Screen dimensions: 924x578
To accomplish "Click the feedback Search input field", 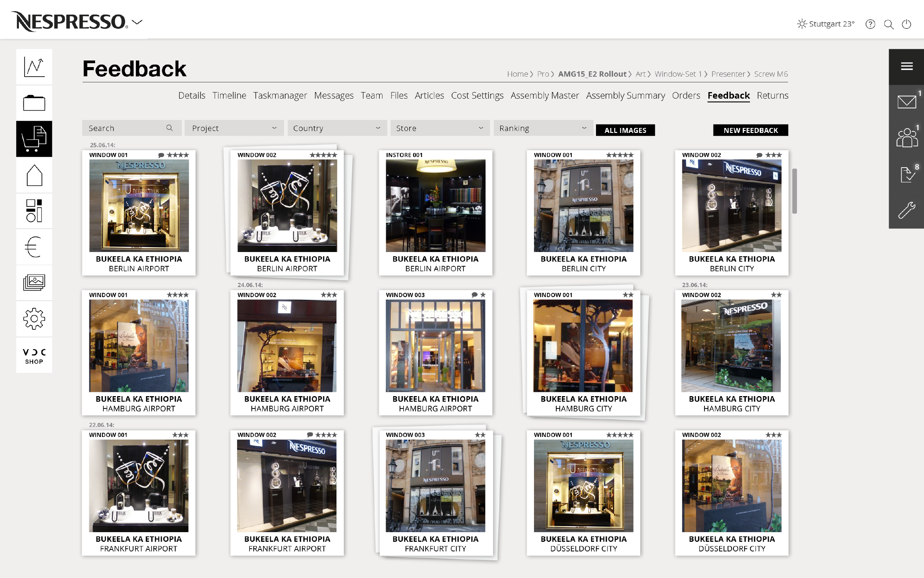I will point(125,128).
